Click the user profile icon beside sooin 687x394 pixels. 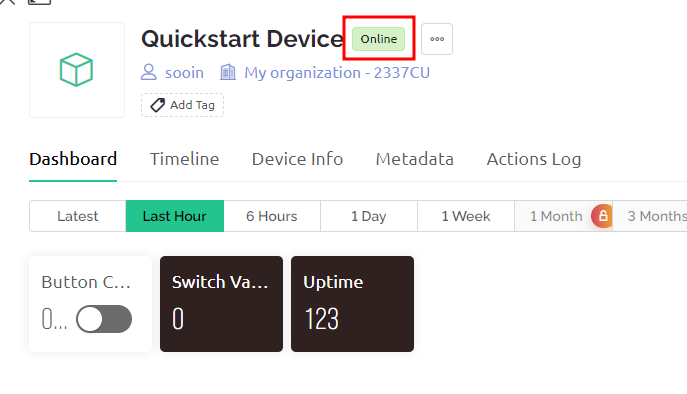pos(149,72)
